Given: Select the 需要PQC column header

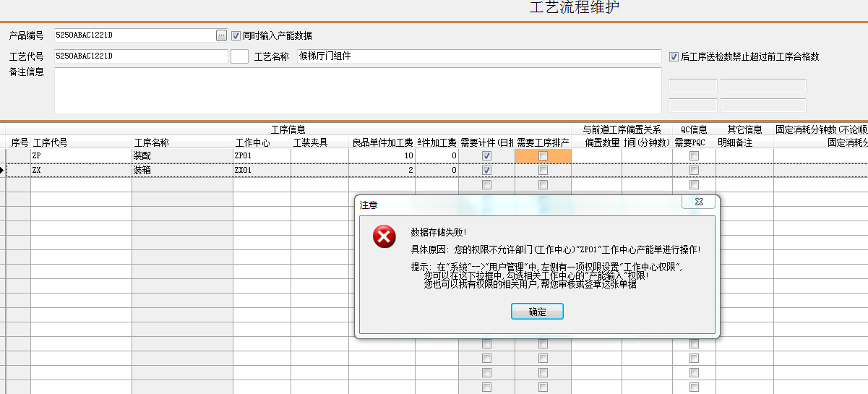Looking at the screenshot, I should (x=694, y=142).
